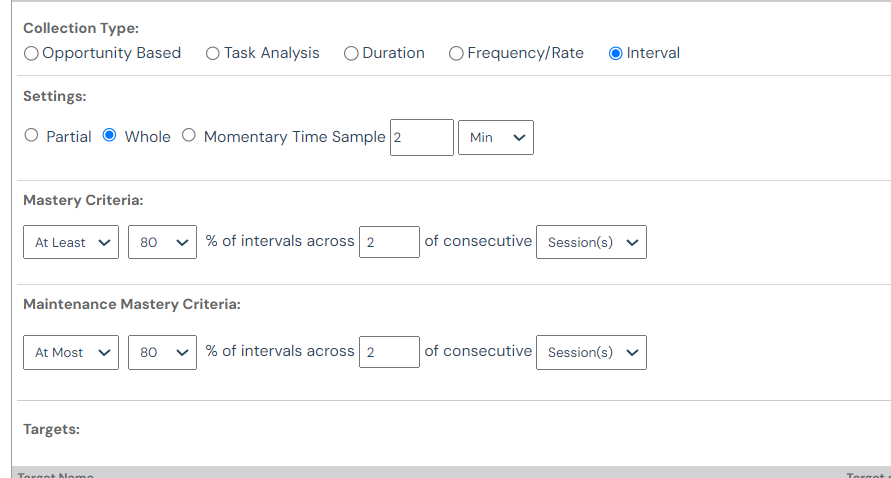Expand the Maintenance At Most dropdown
The height and width of the screenshot is (478, 891).
coord(71,352)
